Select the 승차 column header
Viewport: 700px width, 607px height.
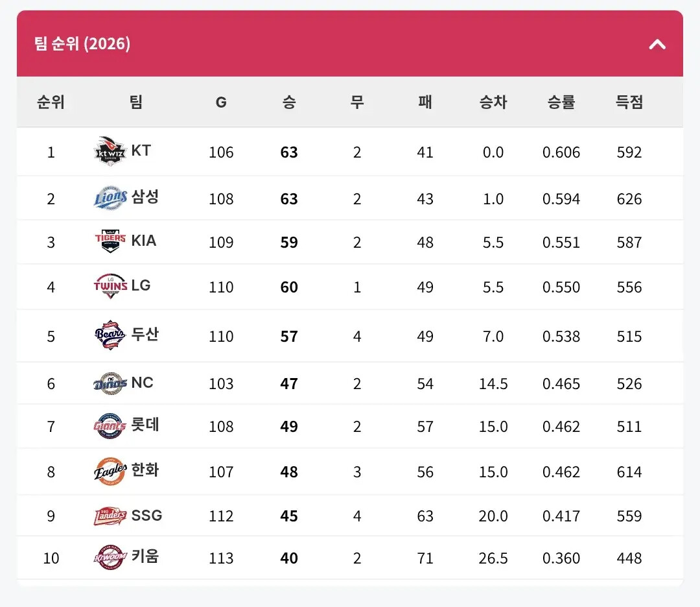pos(493,102)
